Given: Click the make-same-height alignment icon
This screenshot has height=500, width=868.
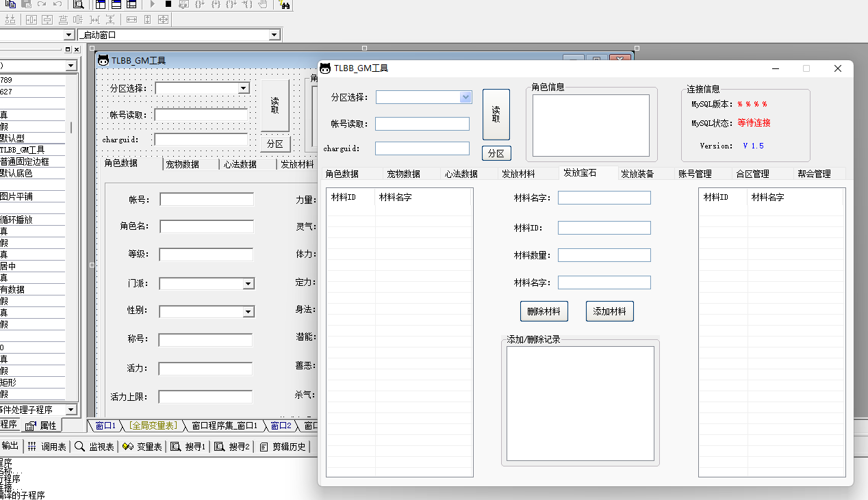Looking at the screenshot, I should (147, 20).
